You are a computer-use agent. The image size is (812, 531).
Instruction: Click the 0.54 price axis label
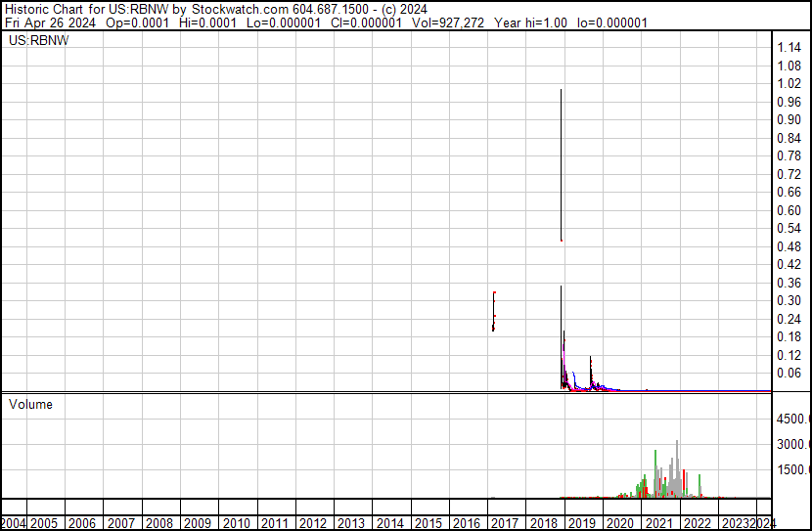pos(789,228)
